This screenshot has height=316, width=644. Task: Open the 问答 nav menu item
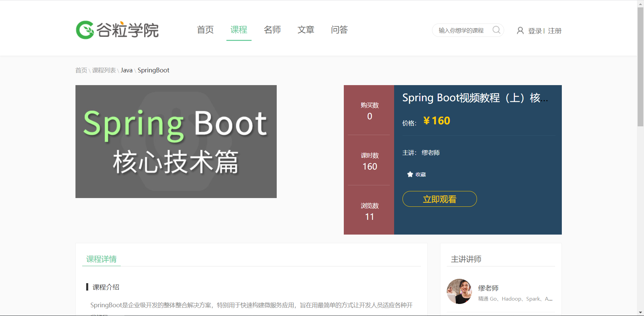(339, 30)
